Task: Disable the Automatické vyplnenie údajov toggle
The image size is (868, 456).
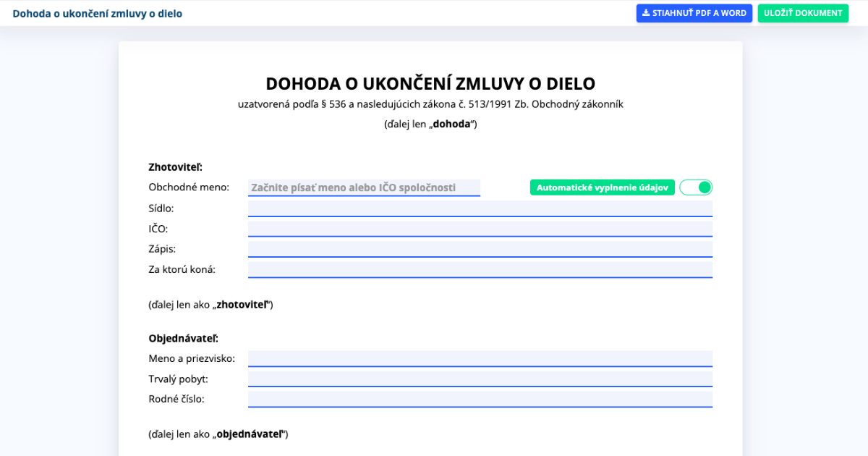Action: pos(695,187)
